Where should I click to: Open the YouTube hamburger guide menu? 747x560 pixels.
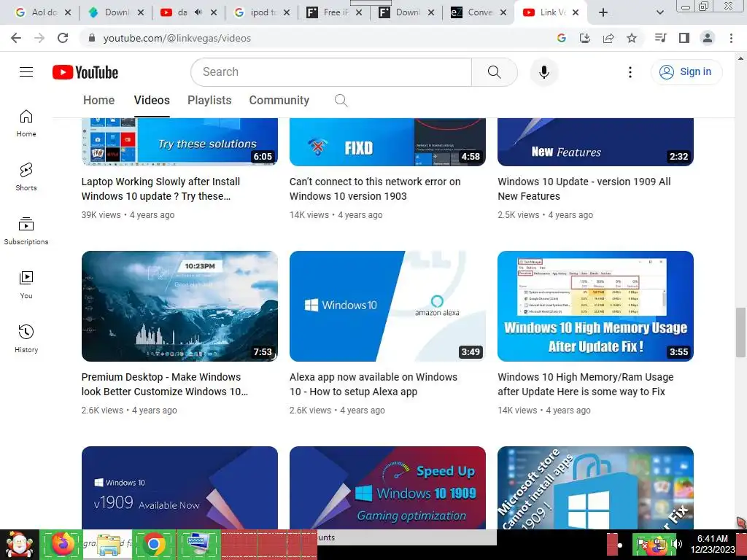point(26,72)
